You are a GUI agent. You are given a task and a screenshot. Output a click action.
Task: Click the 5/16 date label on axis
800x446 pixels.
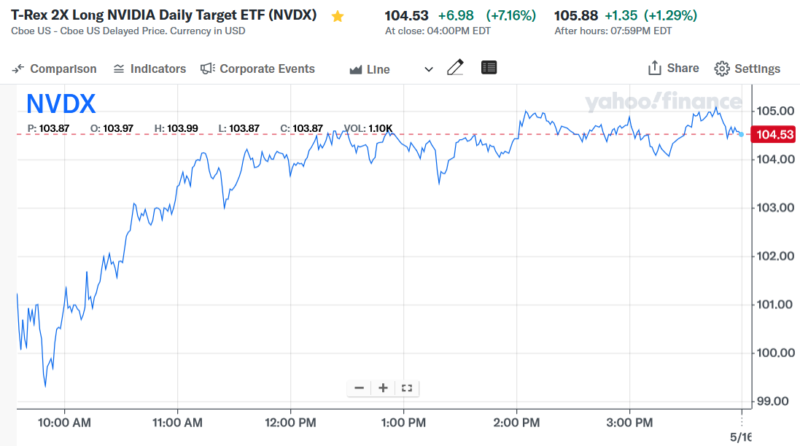tap(742, 435)
